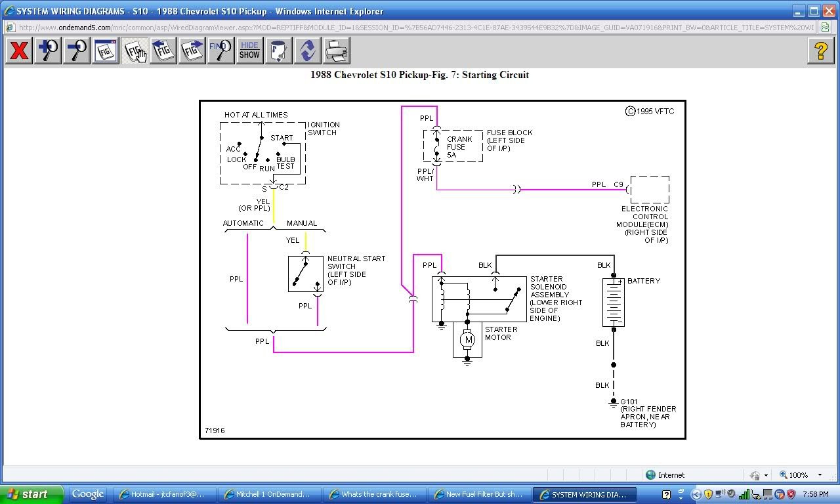Open the zoom level 100% dropdown arrow
The width and height of the screenshot is (840, 504).
[x=820, y=475]
